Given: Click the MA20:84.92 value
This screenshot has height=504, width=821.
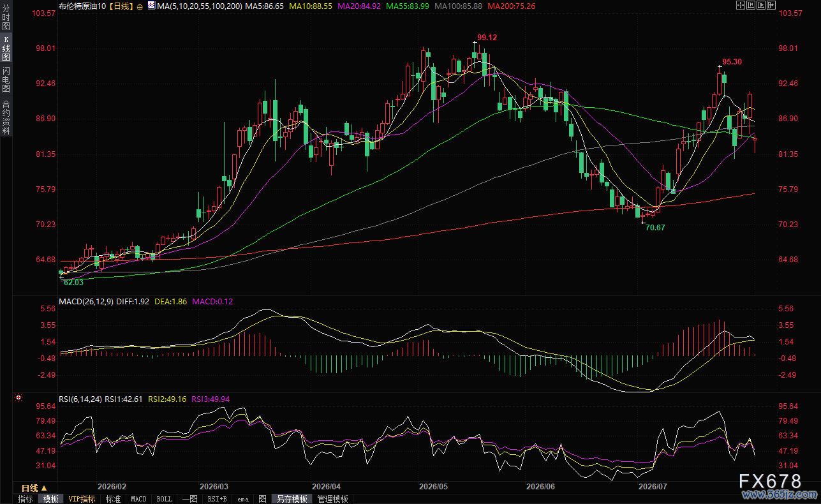Looking at the screenshot, I should (359, 6).
